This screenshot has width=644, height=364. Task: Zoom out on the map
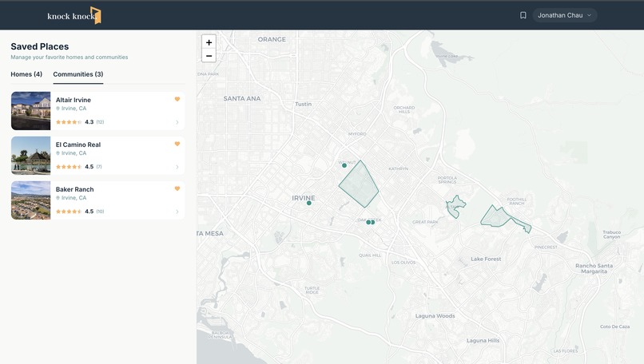209,56
